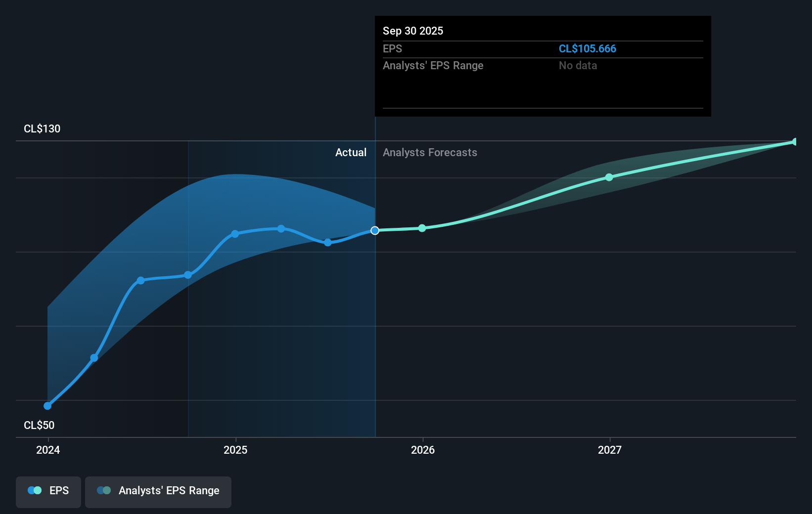This screenshot has height=514, width=812.
Task: Switch to the Analysts Forecasts section
Action: point(430,153)
